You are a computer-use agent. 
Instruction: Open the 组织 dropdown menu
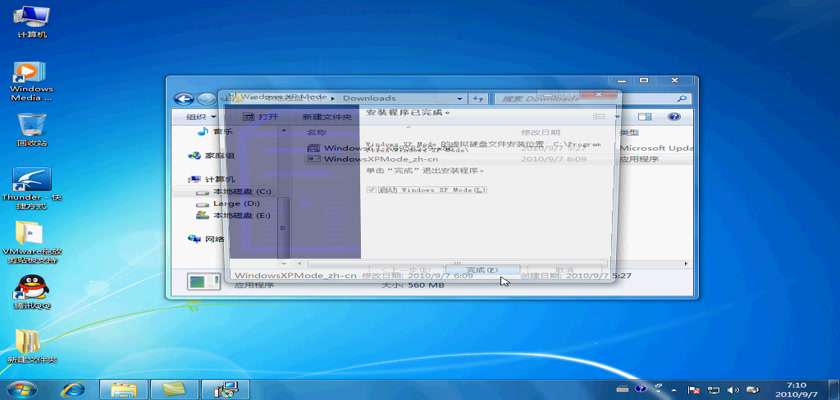[198, 117]
